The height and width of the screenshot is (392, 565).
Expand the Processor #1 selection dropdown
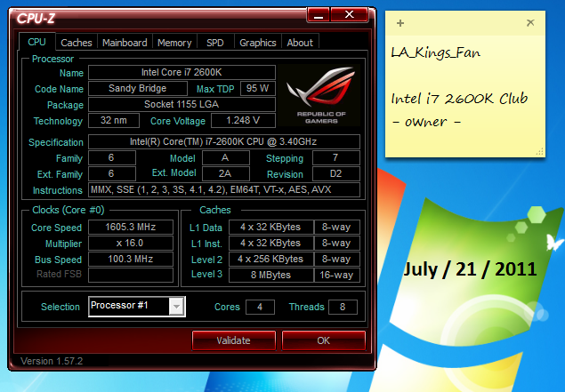pyautogui.click(x=176, y=307)
